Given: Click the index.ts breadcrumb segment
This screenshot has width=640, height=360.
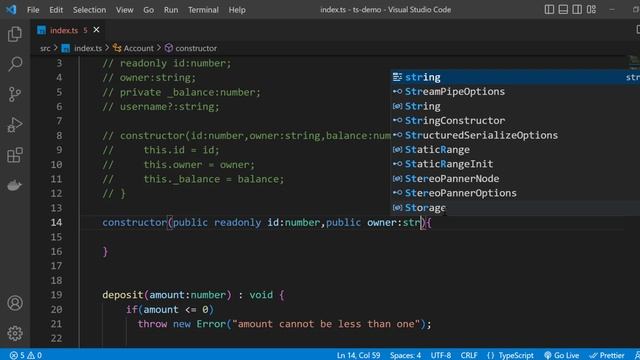Looking at the screenshot, I should [x=88, y=48].
